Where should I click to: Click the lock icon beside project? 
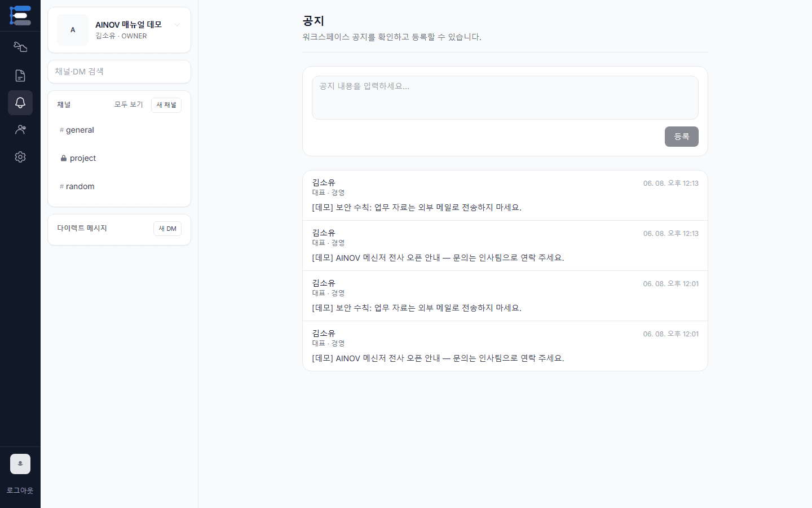(x=63, y=158)
